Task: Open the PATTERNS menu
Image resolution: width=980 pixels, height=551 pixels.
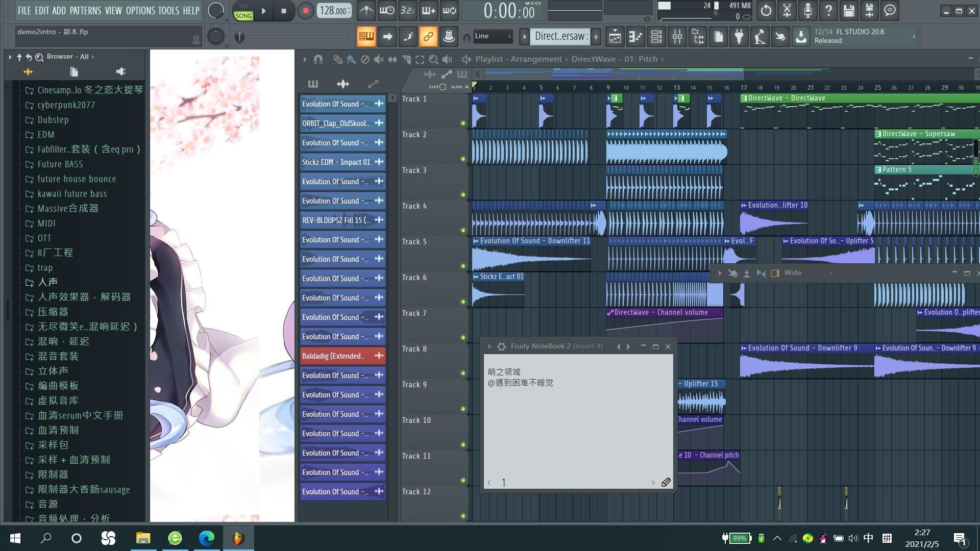Action: (x=85, y=10)
